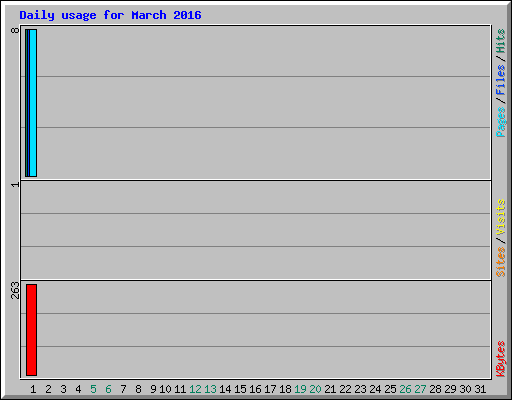Screen dimensions: 512x400
Task: Click the red KBytes bar for day 1
Action: (31, 330)
